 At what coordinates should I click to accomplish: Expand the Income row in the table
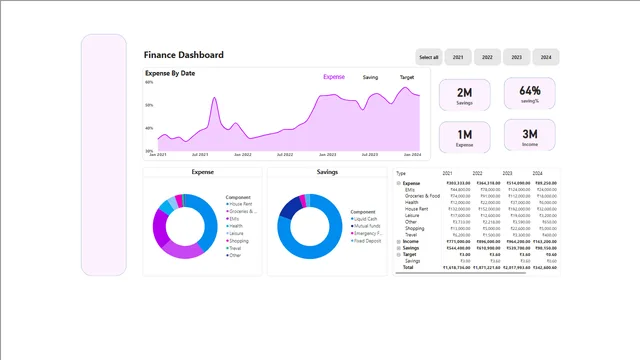pos(399,242)
